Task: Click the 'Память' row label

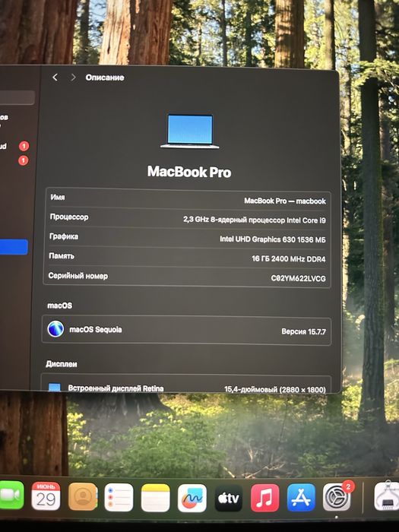Action: click(x=62, y=256)
